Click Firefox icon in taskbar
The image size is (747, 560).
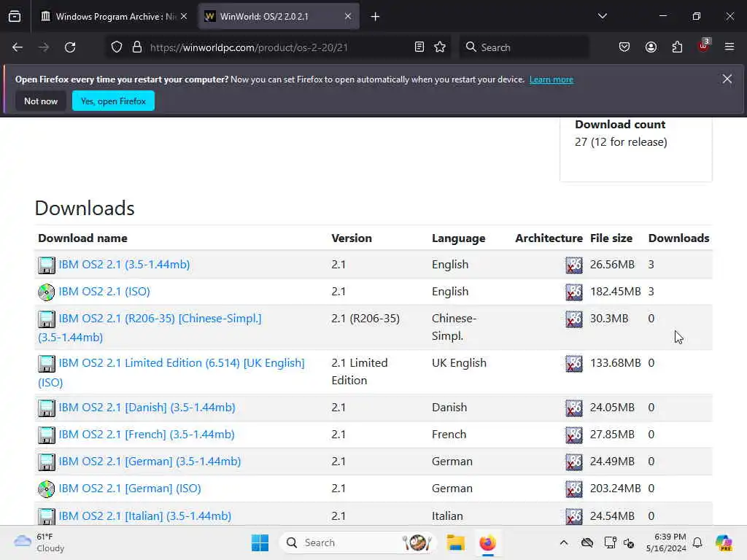point(487,542)
